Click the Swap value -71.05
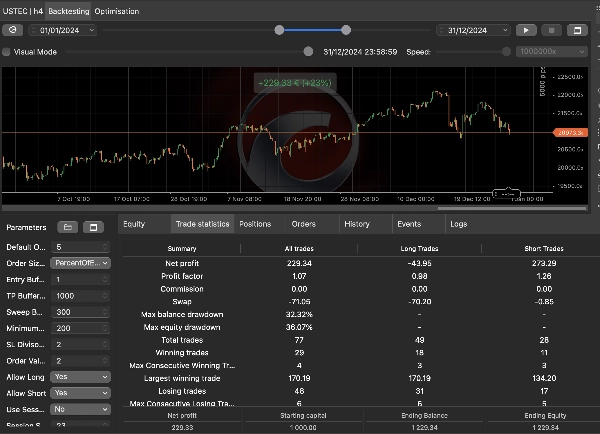 [299, 302]
